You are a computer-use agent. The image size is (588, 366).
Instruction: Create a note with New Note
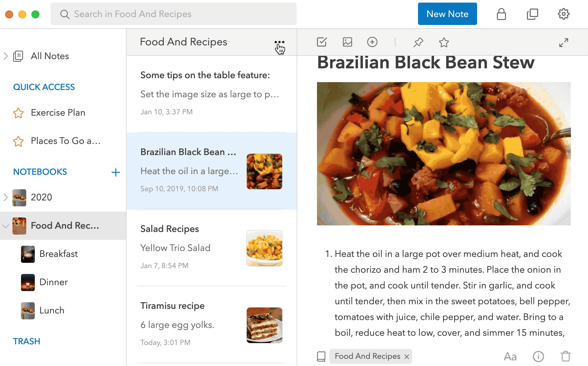(447, 14)
